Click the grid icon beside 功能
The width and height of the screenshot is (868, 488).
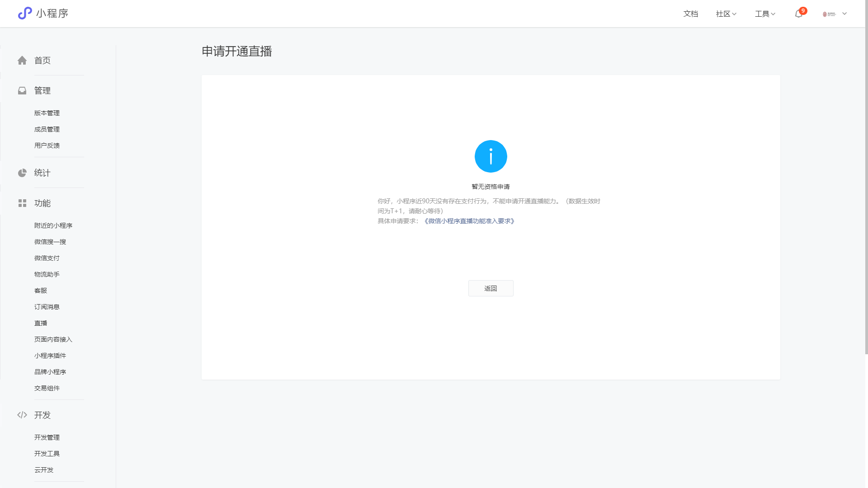click(22, 203)
